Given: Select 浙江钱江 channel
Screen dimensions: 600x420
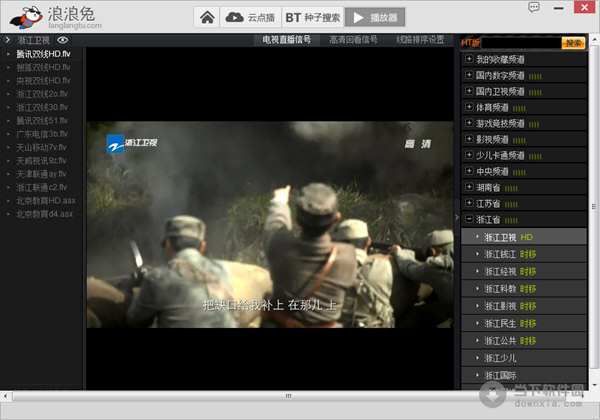Looking at the screenshot, I should click(524, 254).
